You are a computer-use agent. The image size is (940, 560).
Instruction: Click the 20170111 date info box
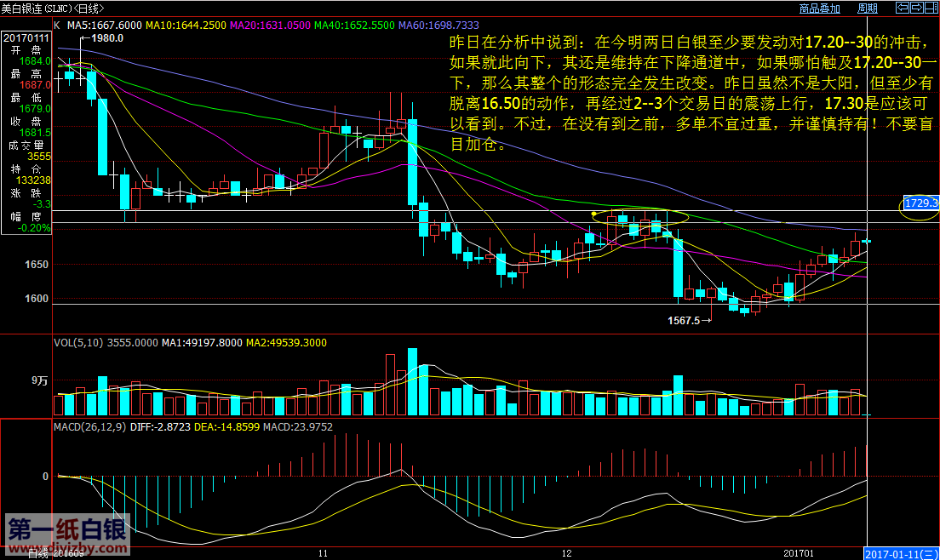point(27,37)
